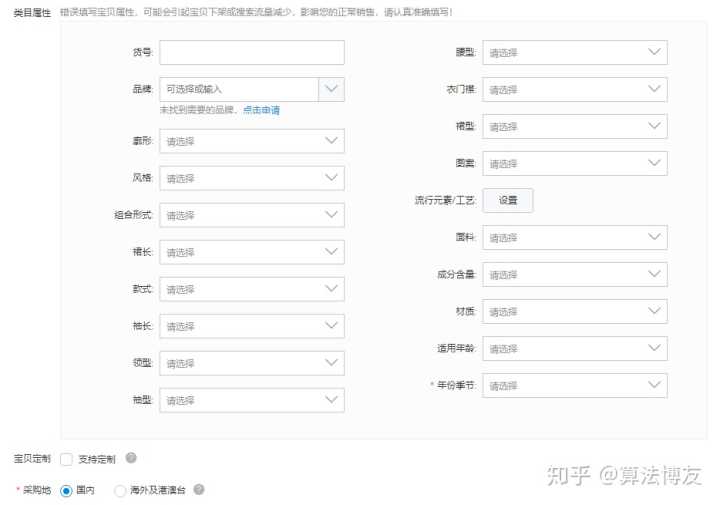Focus the 货号 text input
The height and width of the screenshot is (505, 720).
251,52
